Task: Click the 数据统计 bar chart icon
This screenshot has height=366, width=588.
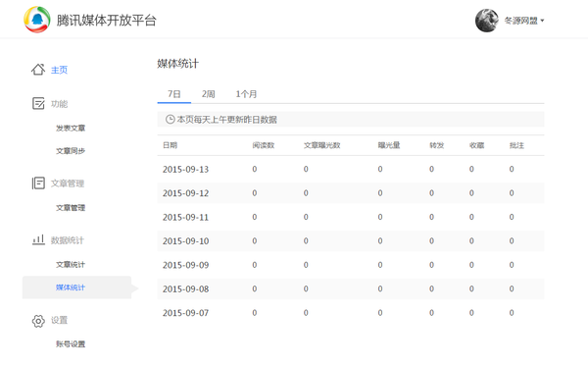Action: point(38,239)
